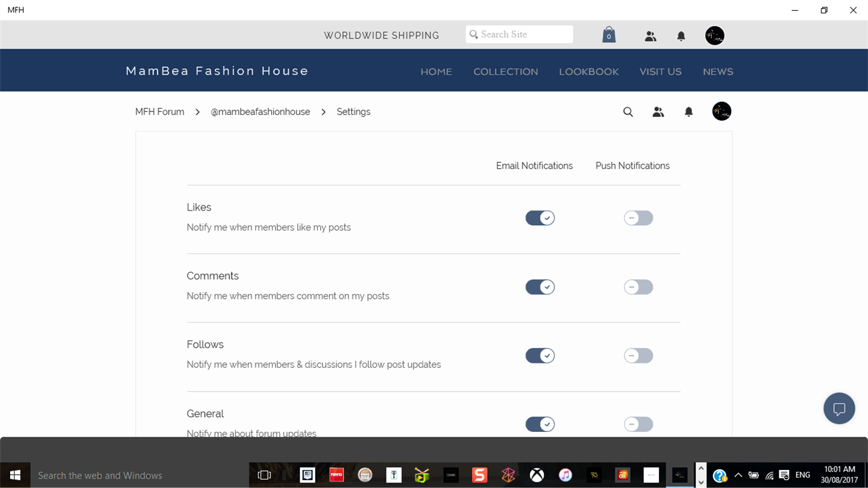Click the Follows setting title
This screenshot has height=488, width=868.
pyautogui.click(x=205, y=345)
